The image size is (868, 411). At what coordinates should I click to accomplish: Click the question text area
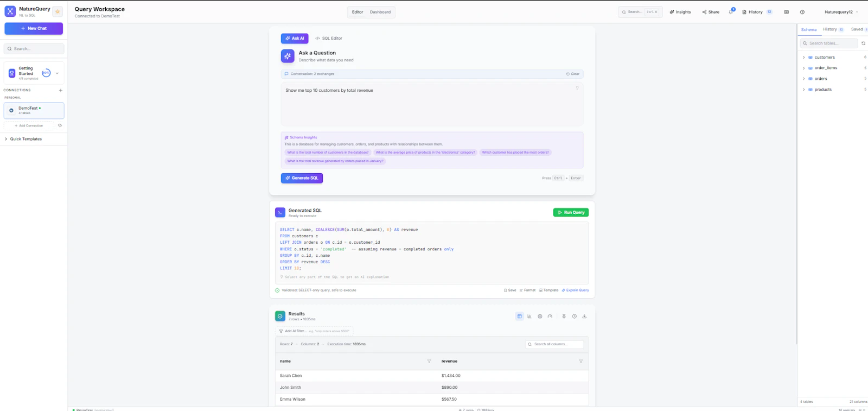[x=432, y=104]
